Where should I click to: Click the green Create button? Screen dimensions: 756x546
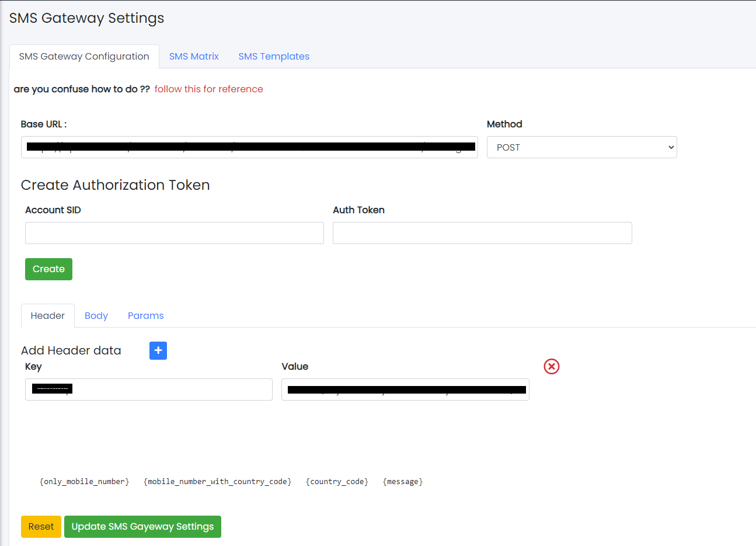pyautogui.click(x=48, y=269)
